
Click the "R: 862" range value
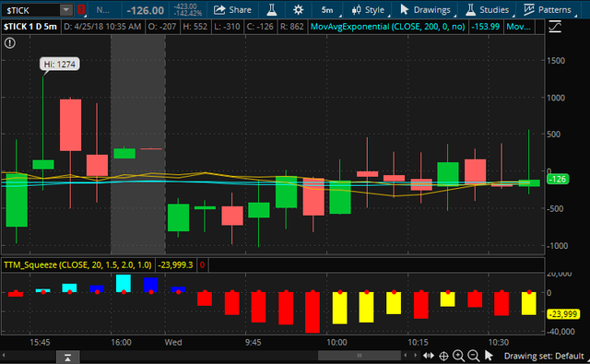click(x=291, y=27)
